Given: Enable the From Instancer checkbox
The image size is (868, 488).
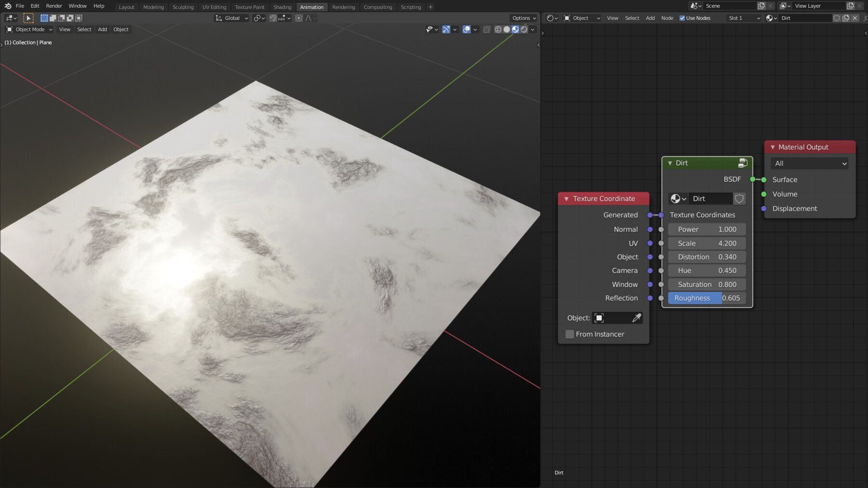Looking at the screenshot, I should click(570, 334).
